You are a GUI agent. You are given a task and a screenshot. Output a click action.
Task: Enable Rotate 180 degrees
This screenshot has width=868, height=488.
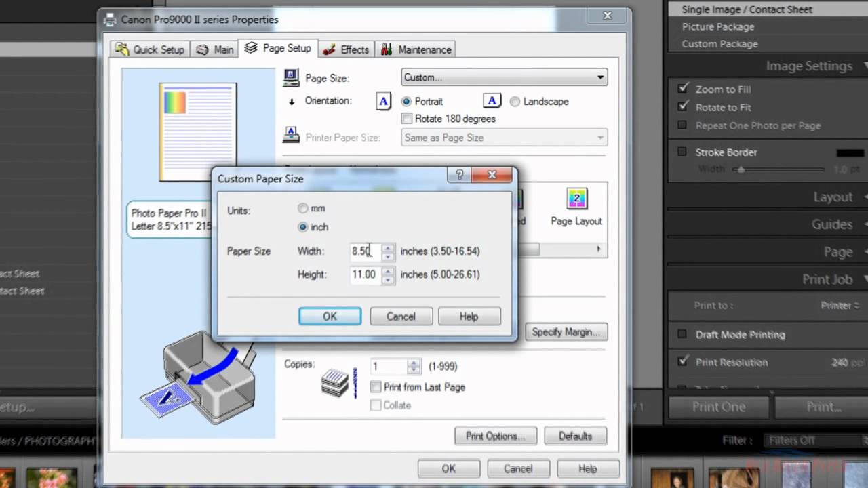(x=407, y=119)
